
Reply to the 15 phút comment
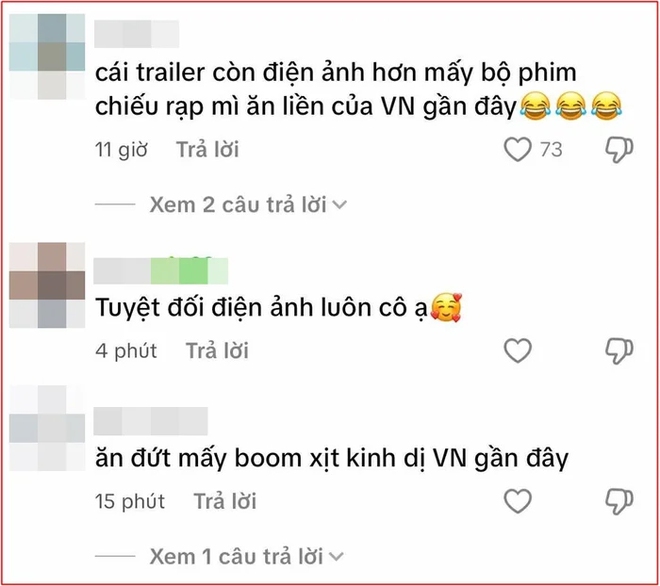coord(225,501)
